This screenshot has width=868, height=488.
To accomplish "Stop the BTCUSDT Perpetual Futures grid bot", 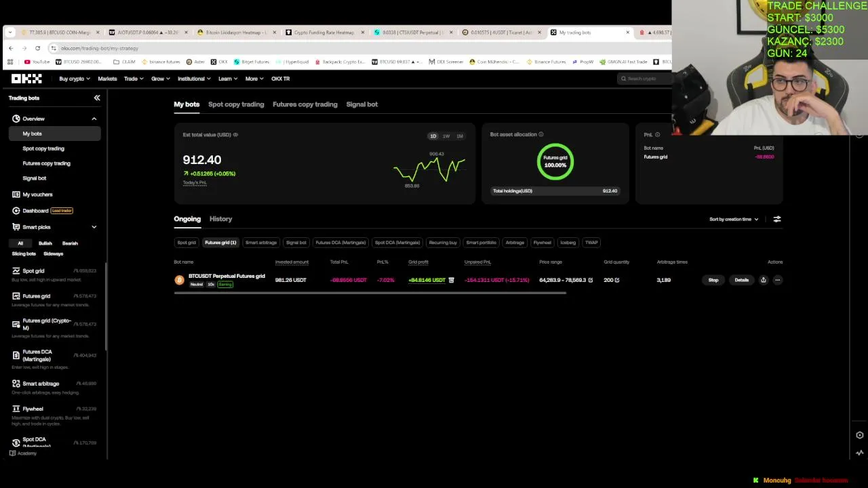I will 713,280.
